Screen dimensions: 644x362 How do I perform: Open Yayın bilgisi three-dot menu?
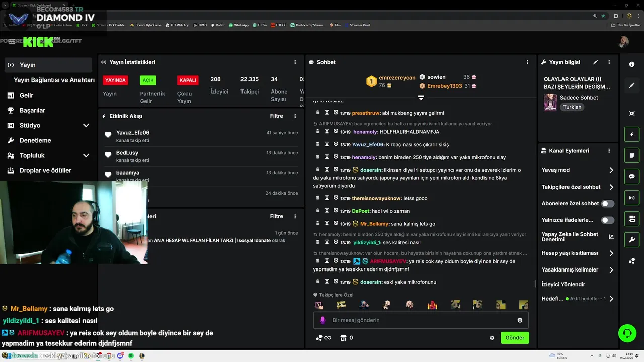(609, 62)
